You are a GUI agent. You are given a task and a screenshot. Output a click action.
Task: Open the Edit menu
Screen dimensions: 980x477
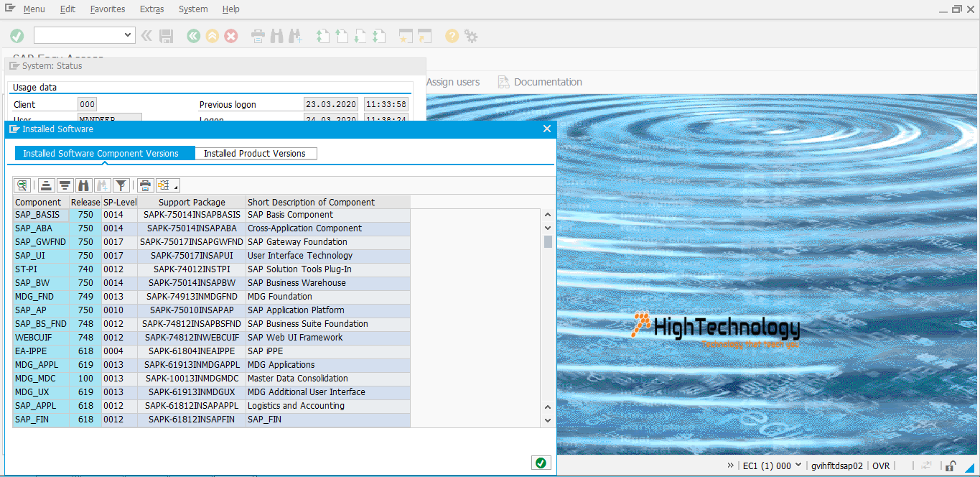click(67, 9)
